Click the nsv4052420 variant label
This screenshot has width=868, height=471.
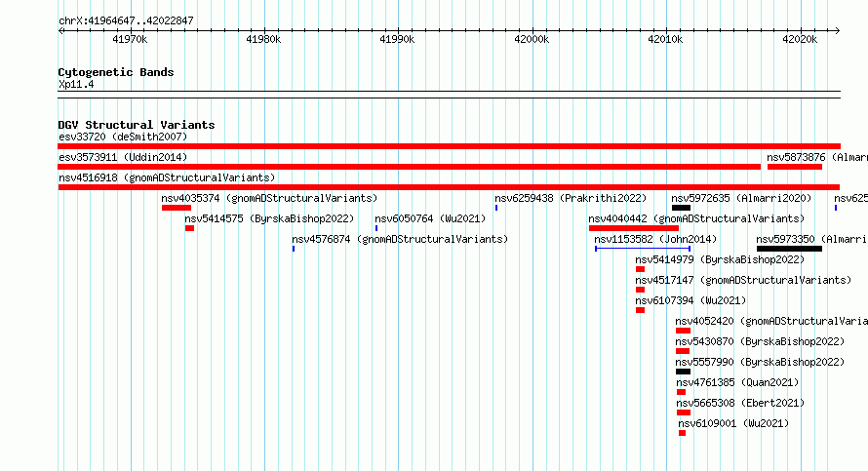click(771, 321)
